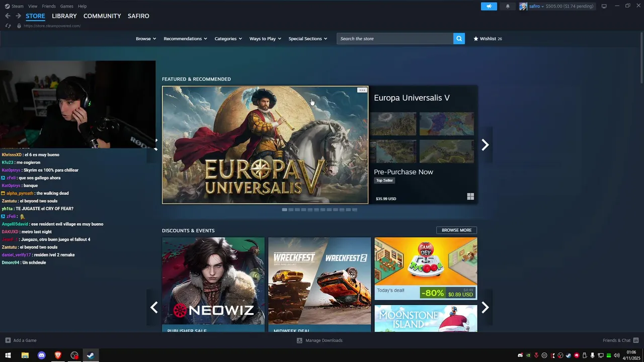Open the Help menu
The image size is (644, 362).
[x=82, y=6]
